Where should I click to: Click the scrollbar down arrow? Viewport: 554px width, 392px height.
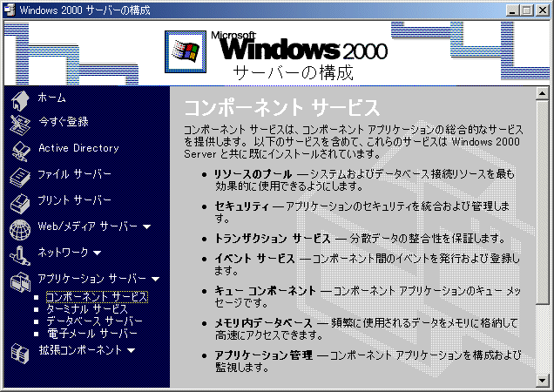(542, 381)
